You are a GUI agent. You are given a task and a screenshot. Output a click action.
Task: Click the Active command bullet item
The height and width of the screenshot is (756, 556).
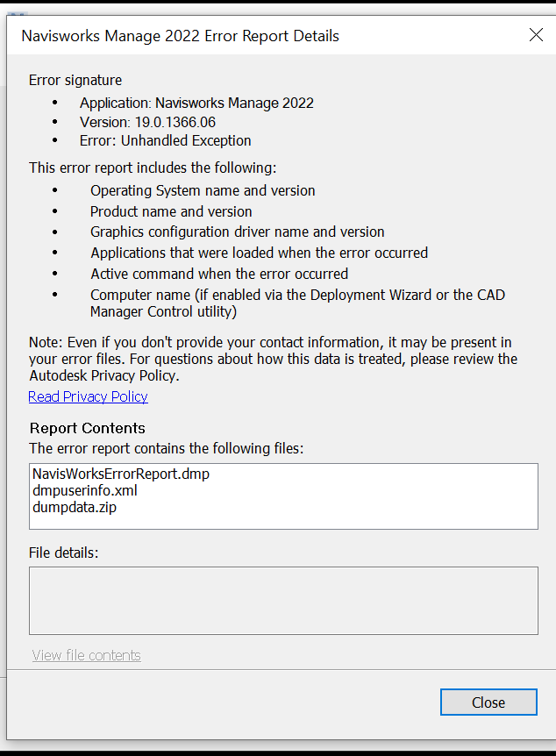(x=219, y=274)
